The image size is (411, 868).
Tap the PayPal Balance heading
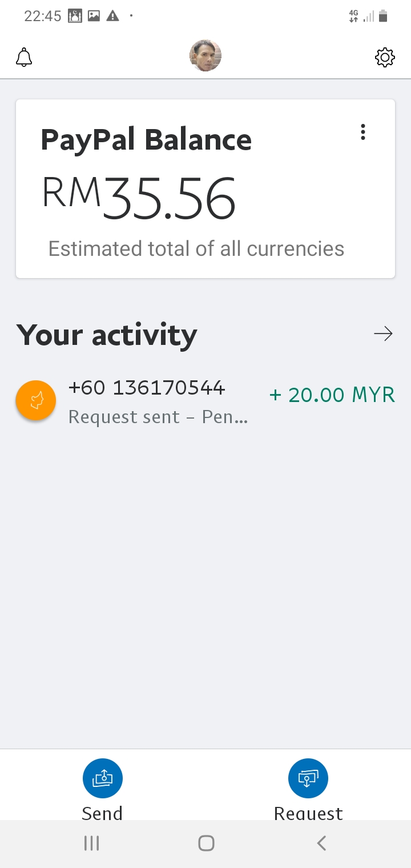[146, 140]
